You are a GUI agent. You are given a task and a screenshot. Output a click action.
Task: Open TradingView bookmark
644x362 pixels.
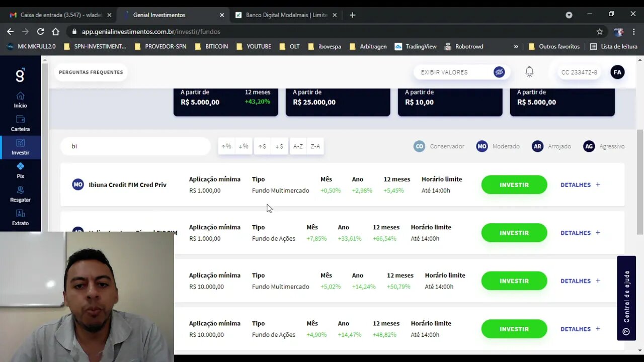[x=416, y=46]
